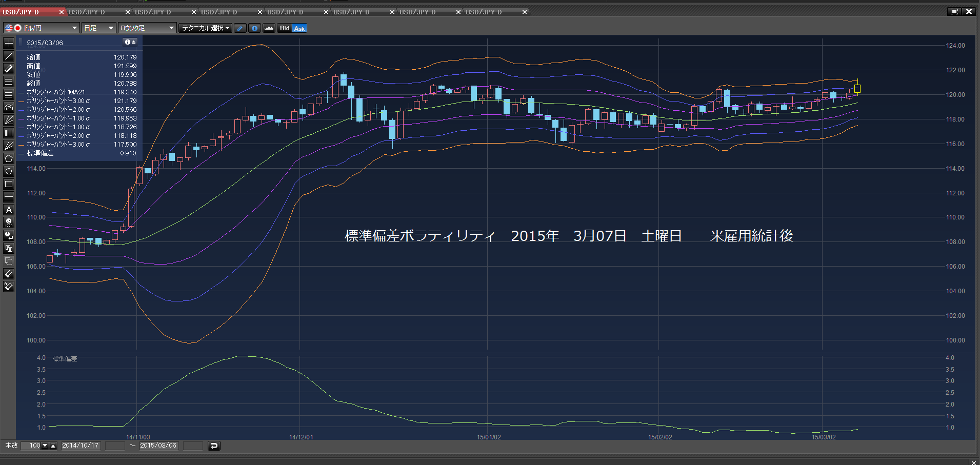
Task: Click the reset date range arrow button
Action: pyautogui.click(x=214, y=446)
